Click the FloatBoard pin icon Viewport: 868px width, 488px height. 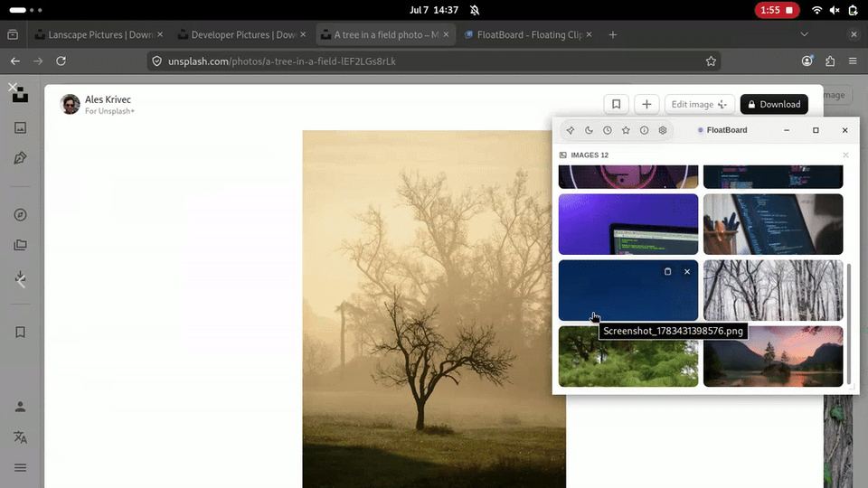tap(571, 130)
